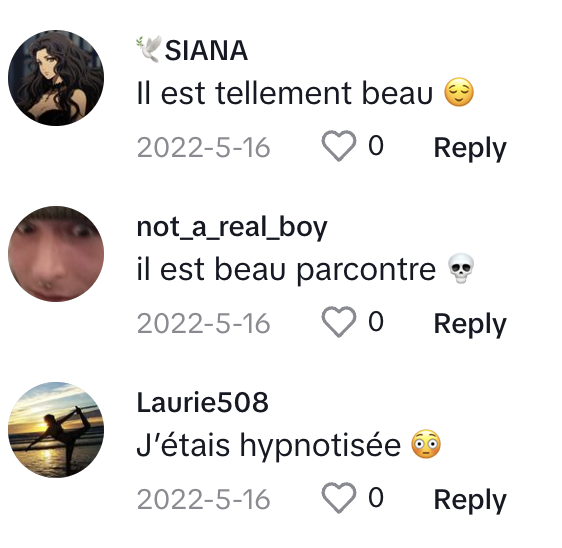
Task: Click the dove emoji beside SIANA
Action: [149, 49]
